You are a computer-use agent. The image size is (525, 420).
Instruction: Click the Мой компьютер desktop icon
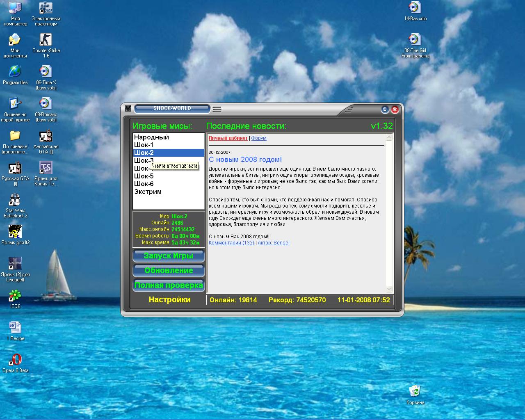(x=15, y=8)
